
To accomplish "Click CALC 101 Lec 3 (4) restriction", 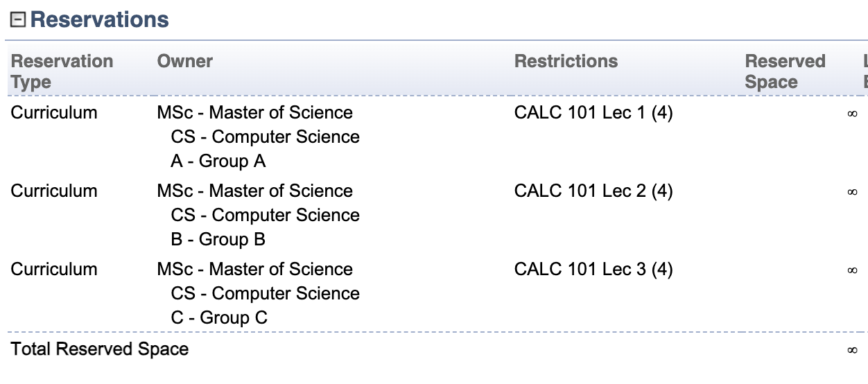I will (x=593, y=269).
